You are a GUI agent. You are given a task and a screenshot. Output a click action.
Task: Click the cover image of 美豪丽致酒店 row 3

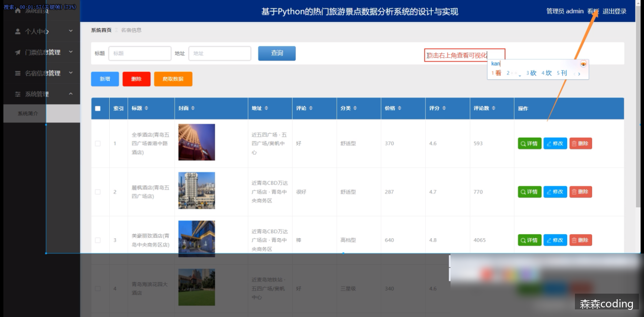click(197, 239)
